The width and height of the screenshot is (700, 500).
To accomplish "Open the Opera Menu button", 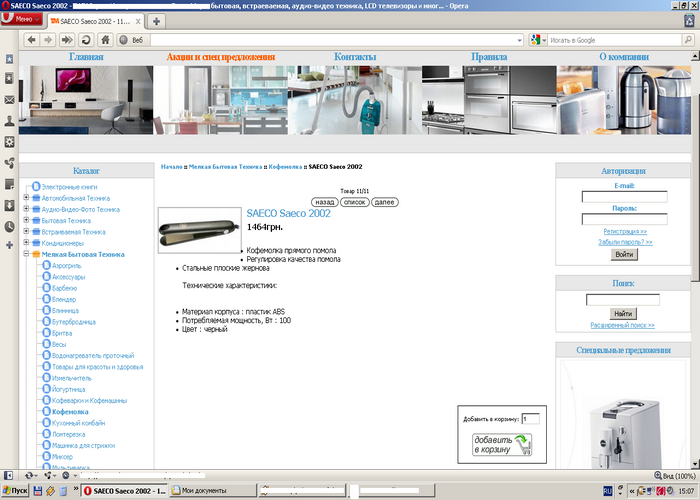I will (21, 19).
